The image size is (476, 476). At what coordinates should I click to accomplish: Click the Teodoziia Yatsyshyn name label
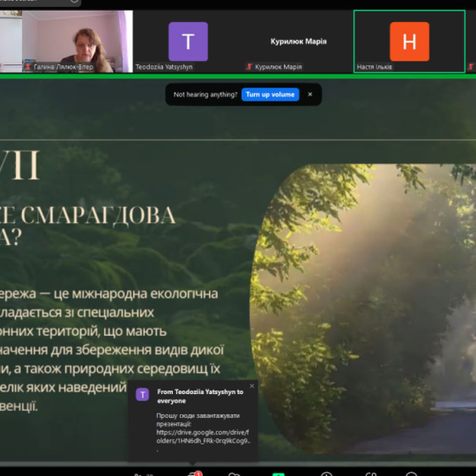(164, 67)
